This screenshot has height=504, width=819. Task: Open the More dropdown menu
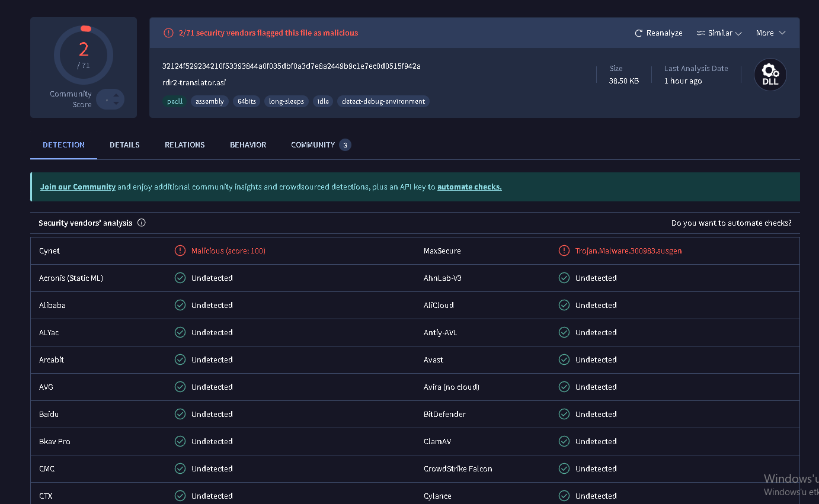click(x=770, y=33)
